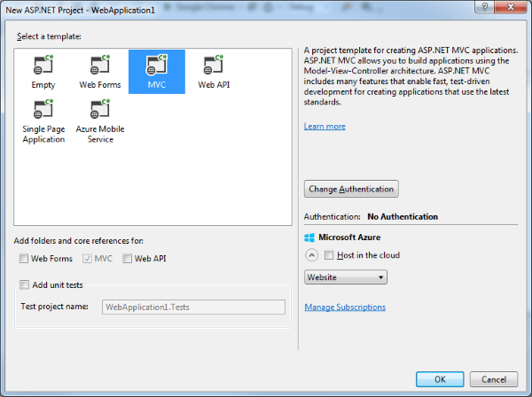The width and height of the screenshot is (532, 397).
Task: Close the New ASP.NET Project dialog
Action: coord(511,7)
